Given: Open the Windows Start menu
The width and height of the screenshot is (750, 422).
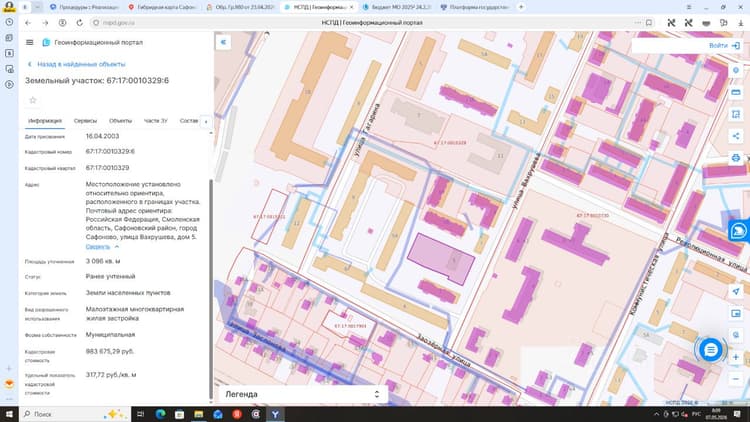Looking at the screenshot, I should (x=10, y=414).
